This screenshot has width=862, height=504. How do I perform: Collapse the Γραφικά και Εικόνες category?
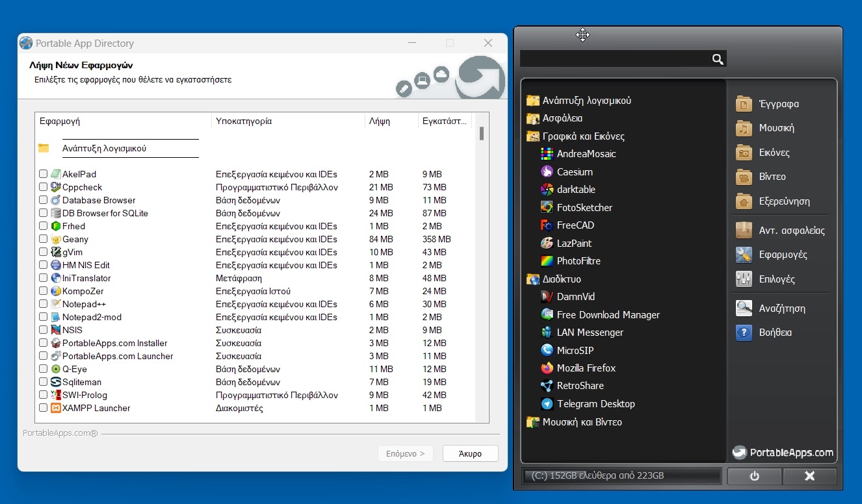pyautogui.click(x=575, y=136)
